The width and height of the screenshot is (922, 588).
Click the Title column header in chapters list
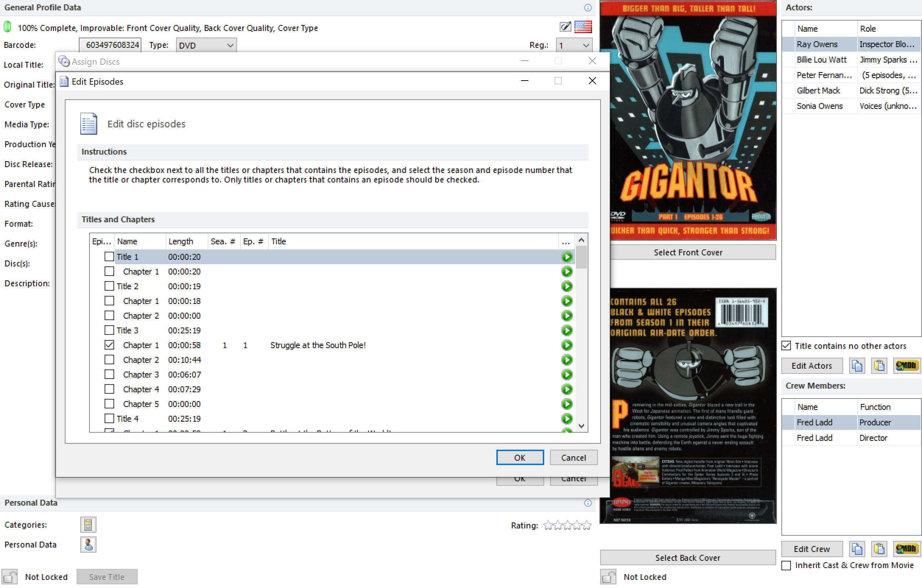[x=413, y=241]
